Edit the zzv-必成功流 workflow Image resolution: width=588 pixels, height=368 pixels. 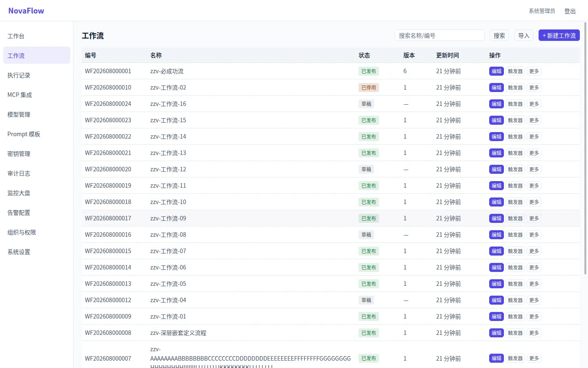pyautogui.click(x=497, y=71)
